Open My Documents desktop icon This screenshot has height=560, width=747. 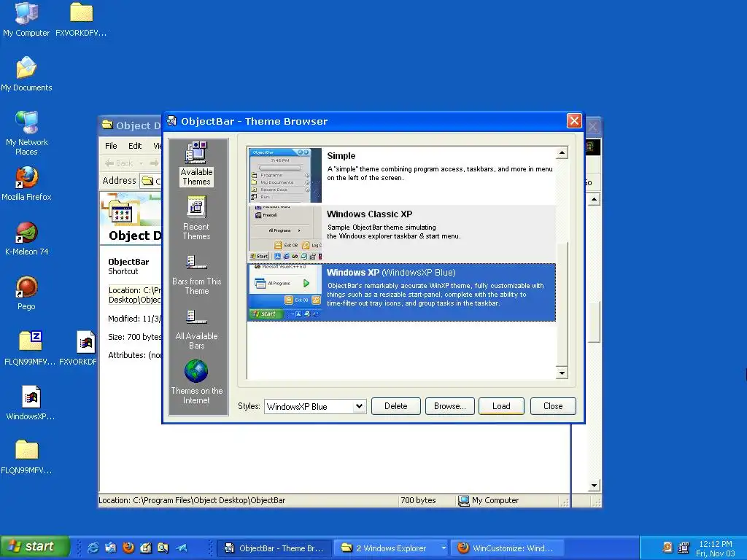coord(26,74)
